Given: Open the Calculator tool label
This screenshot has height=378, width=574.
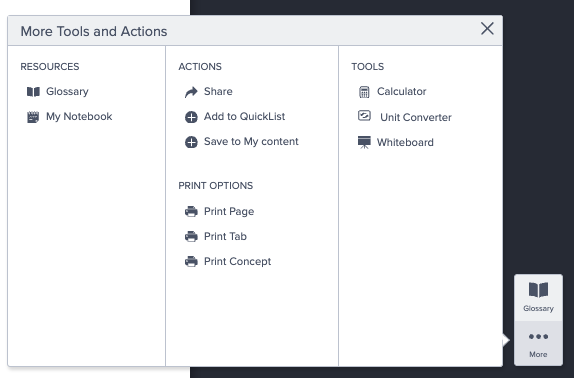Looking at the screenshot, I should [402, 91].
